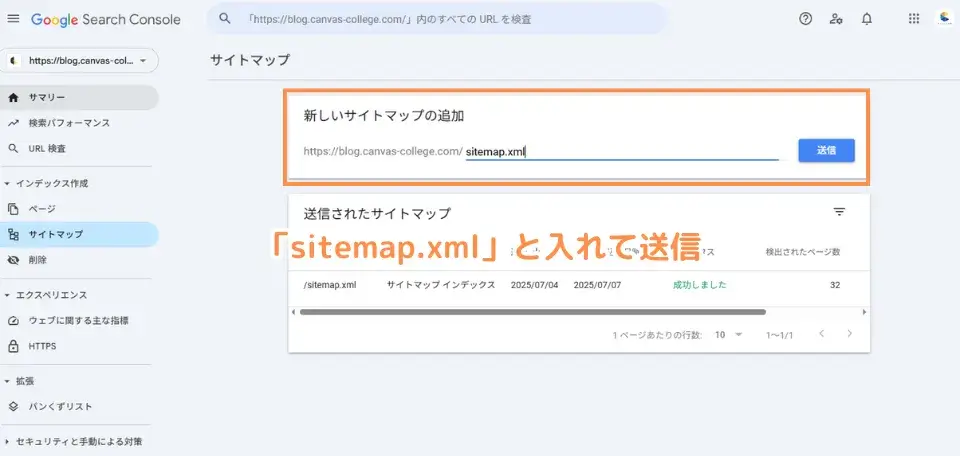The width and height of the screenshot is (960, 456).
Task: Click サイトマップ インデックス type cell
Action: [441, 285]
